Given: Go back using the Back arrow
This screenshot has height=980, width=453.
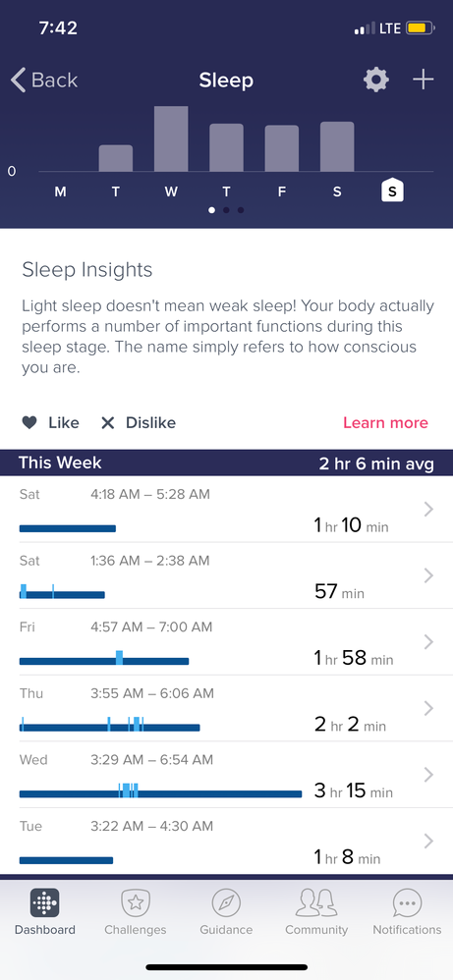Looking at the screenshot, I should tap(44, 80).
